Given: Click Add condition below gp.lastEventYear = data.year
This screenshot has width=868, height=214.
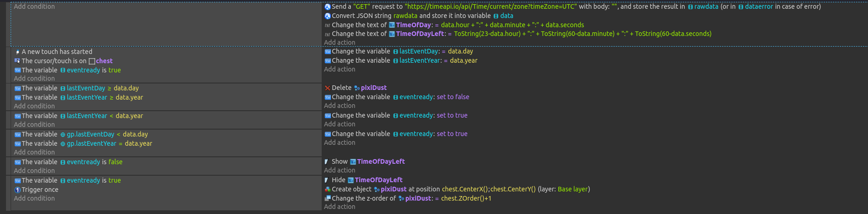Looking at the screenshot, I should tap(34, 152).
